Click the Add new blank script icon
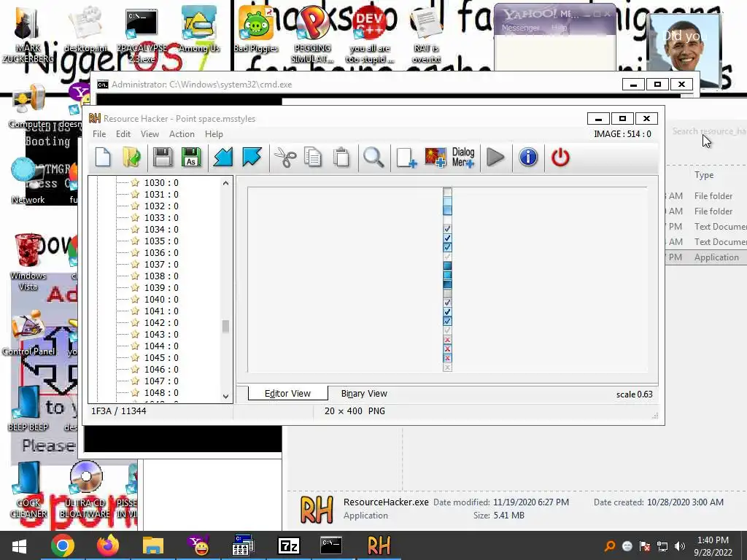 click(406, 157)
